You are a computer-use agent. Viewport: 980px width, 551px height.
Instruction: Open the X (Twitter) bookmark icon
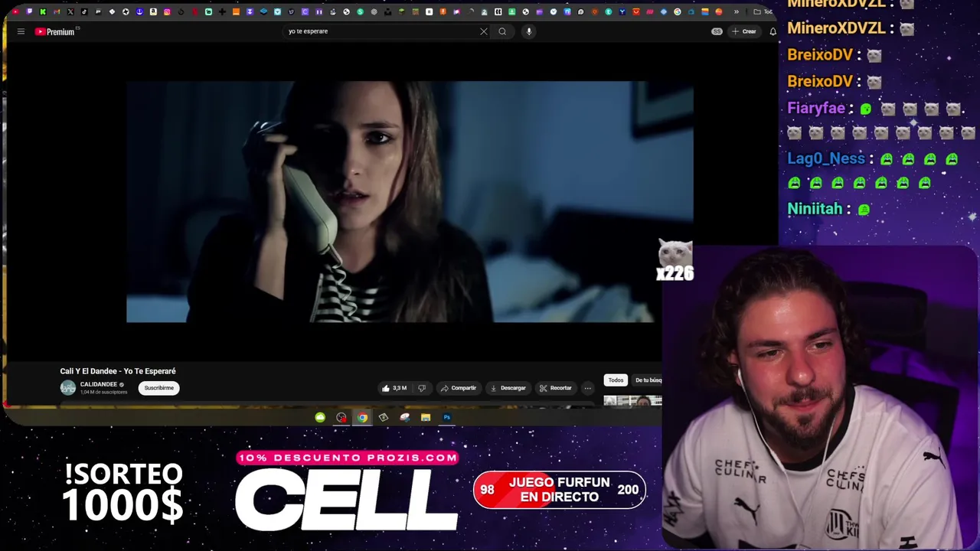70,11
